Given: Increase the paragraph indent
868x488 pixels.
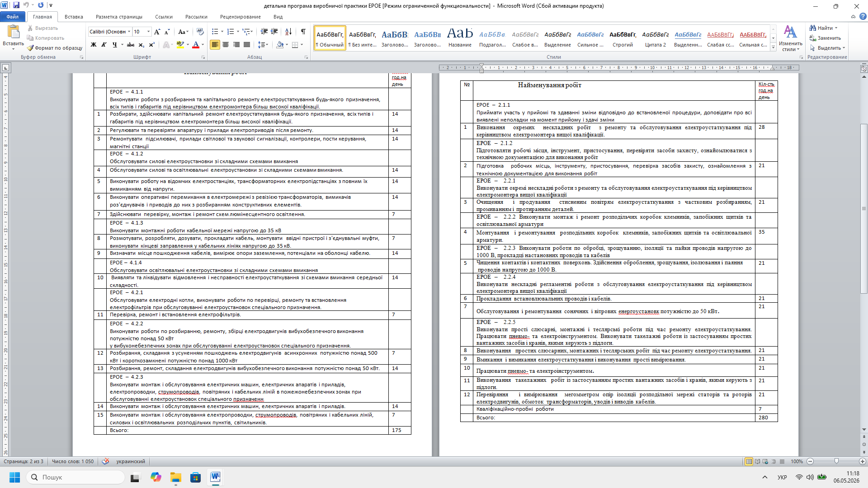Looking at the screenshot, I should [274, 32].
